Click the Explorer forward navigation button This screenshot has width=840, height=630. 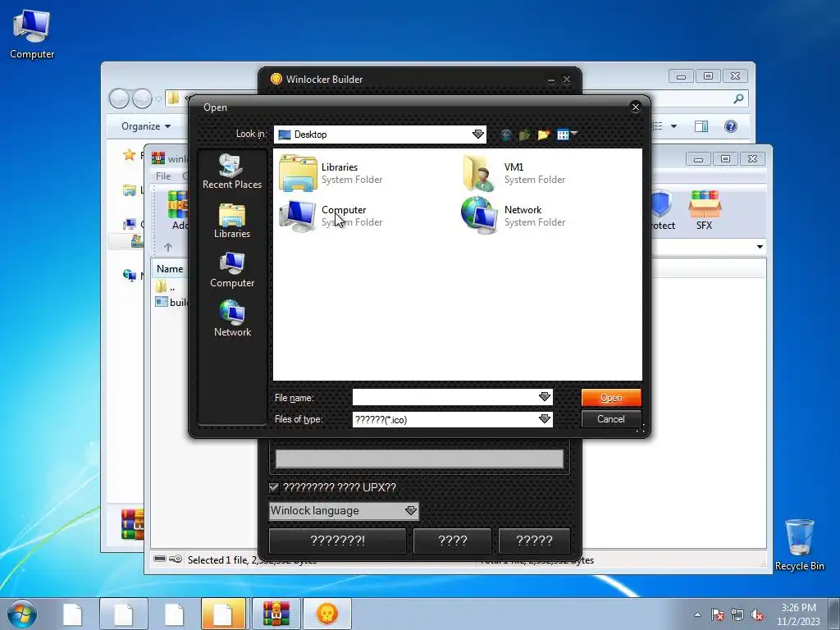142,98
